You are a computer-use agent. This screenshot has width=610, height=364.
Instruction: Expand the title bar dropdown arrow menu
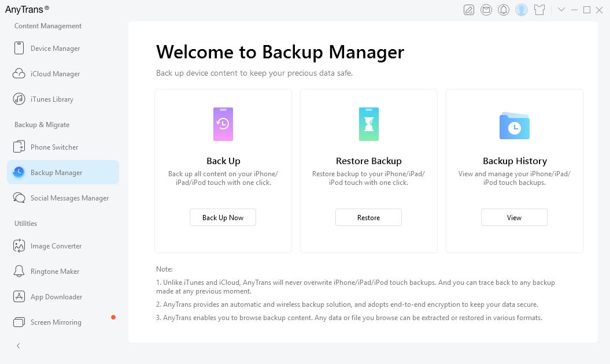[561, 9]
